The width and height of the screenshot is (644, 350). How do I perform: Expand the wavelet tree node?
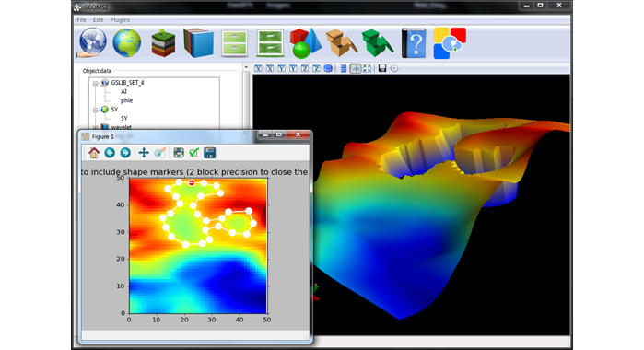click(95, 127)
